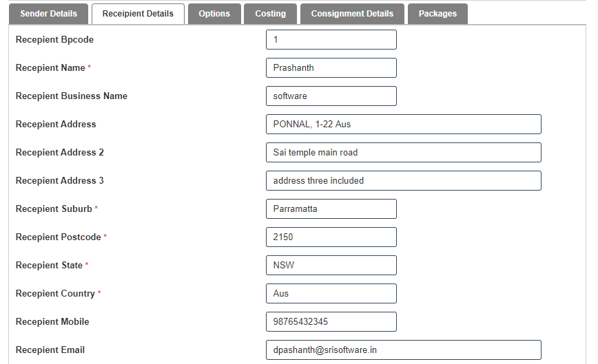Select the Recepient Email input field
Image resolution: width=598 pixels, height=364 pixels.
click(x=403, y=350)
